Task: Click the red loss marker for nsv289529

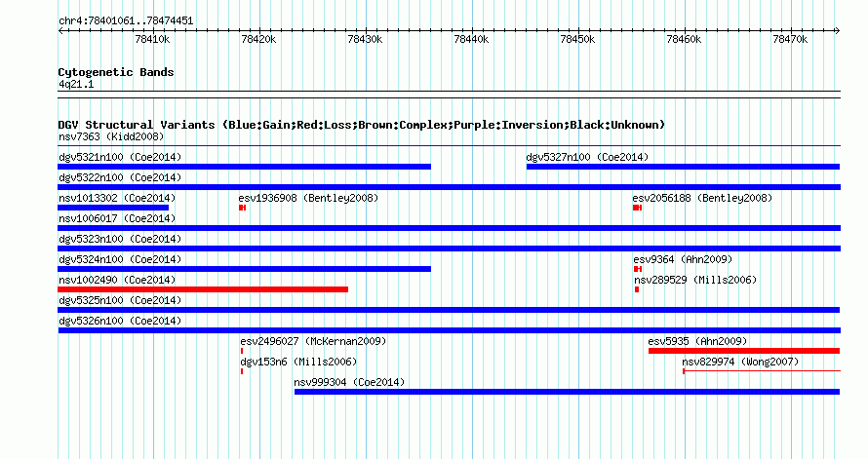Action: coord(637,289)
